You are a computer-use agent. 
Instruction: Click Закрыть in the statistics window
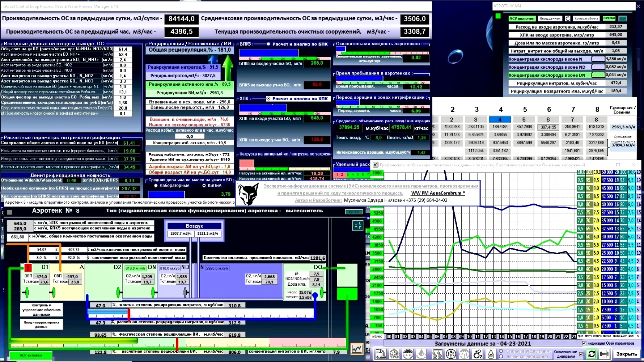pyautogui.click(x=627, y=354)
